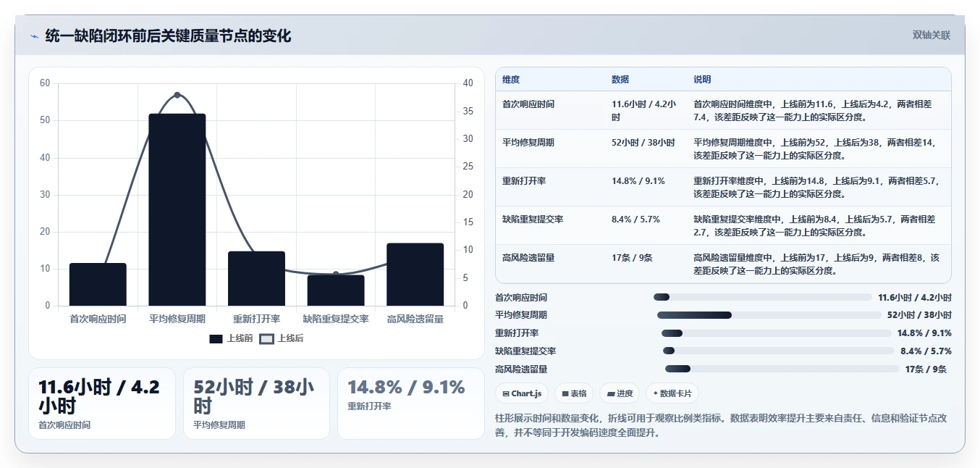The width and height of the screenshot is (980, 468).
Task: Click the 缺陷重复提交率 bar in the chart
Action: 336,290
